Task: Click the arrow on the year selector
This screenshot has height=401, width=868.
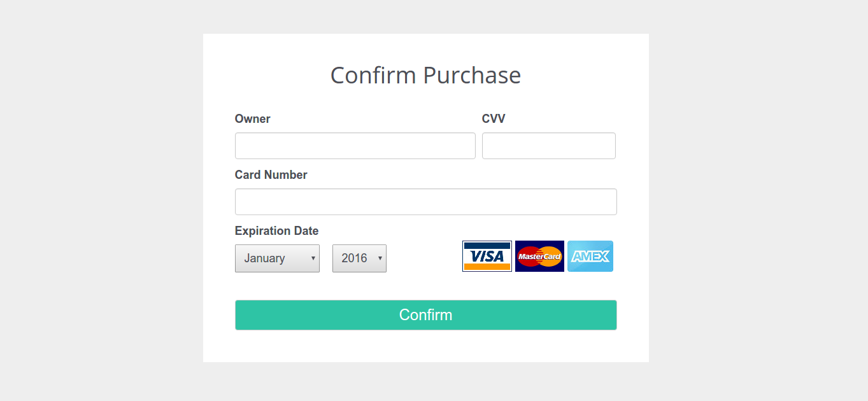Action: click(380, 258)
